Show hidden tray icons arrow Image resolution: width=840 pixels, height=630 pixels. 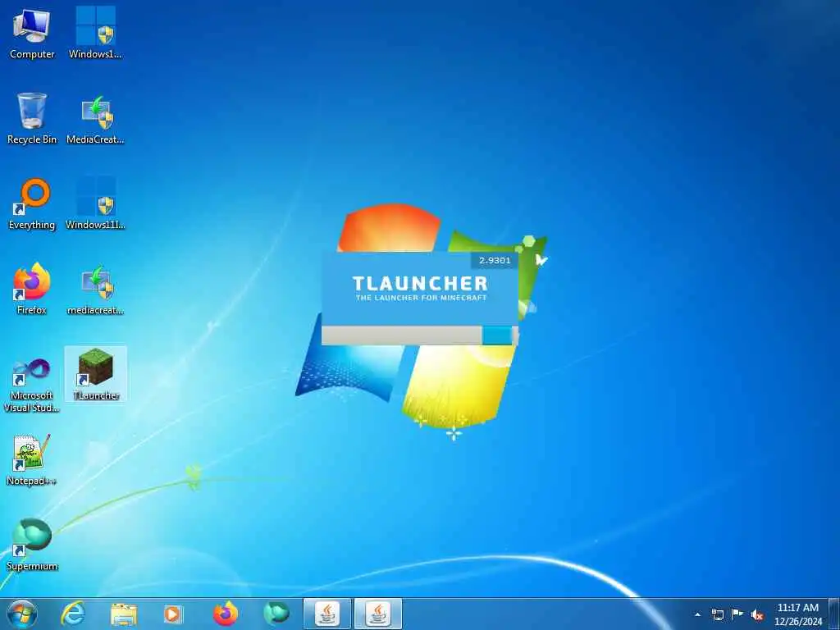(x=697, y=614)
